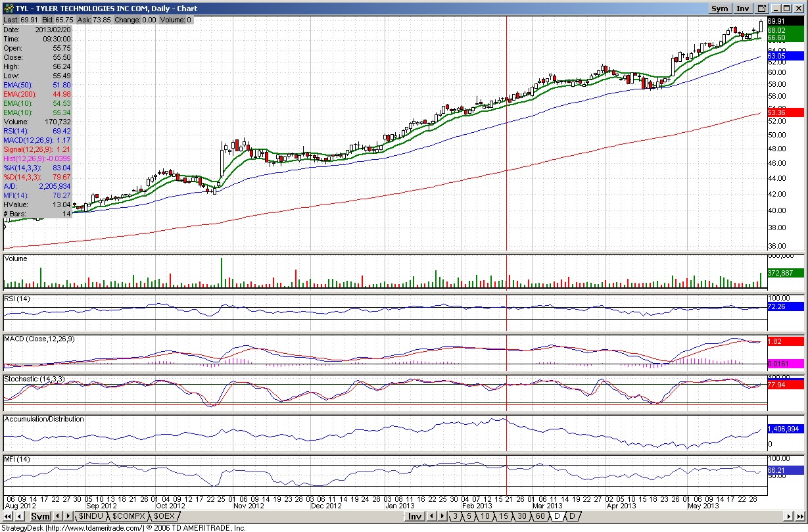
Task: Select the 30 minute interval tab
Action: pos(521,516)
